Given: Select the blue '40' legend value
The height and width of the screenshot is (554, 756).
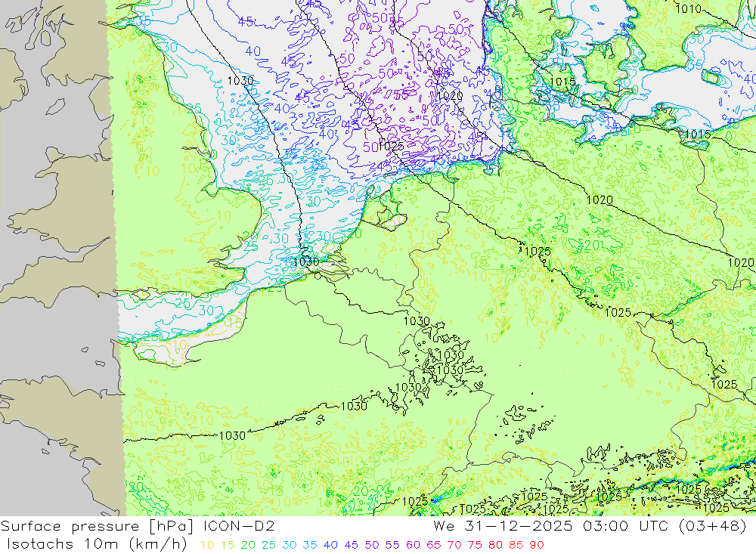Looking at the screenshot, I should coord(331,546).
